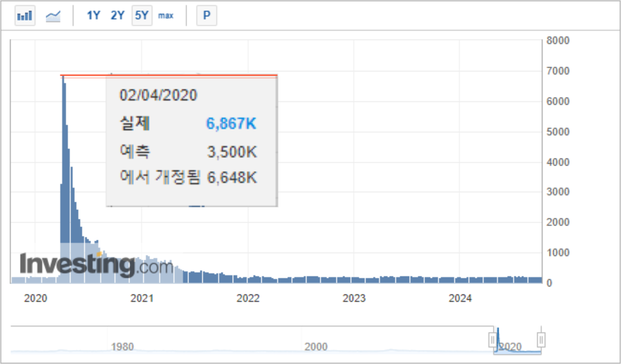Show the max time range
This screenshot has height=364, width=621.
click(x=166, y=16)
